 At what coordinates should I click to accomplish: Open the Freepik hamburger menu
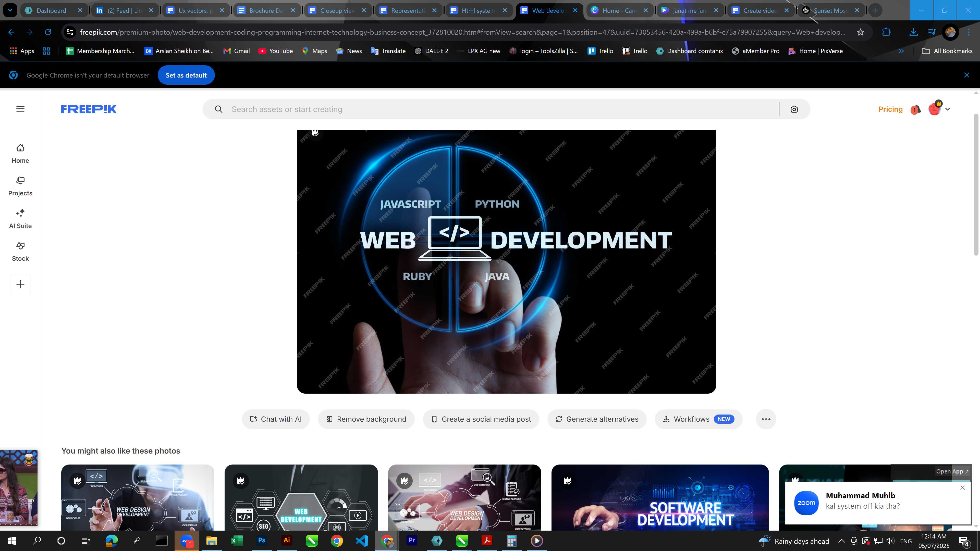[x=20, y=109]
